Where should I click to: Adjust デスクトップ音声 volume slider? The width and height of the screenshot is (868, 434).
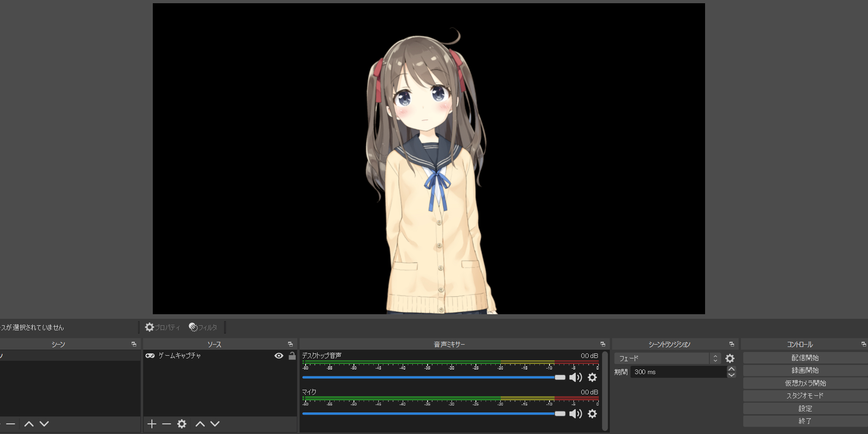click(434, 377)
